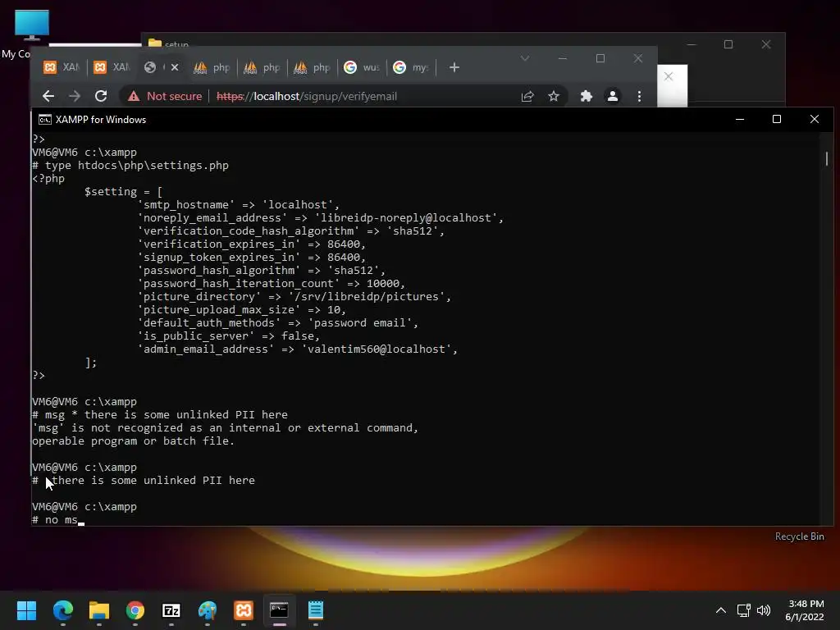Image resolution: width=840 pixels, height=630 pixels.
Task: Open the Start menu
Action: (26, 610)
